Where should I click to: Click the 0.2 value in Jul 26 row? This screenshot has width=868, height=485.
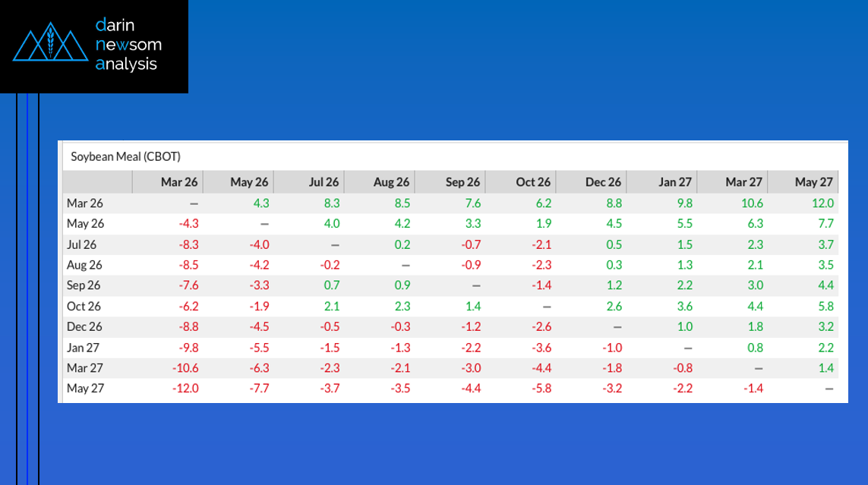402,244
